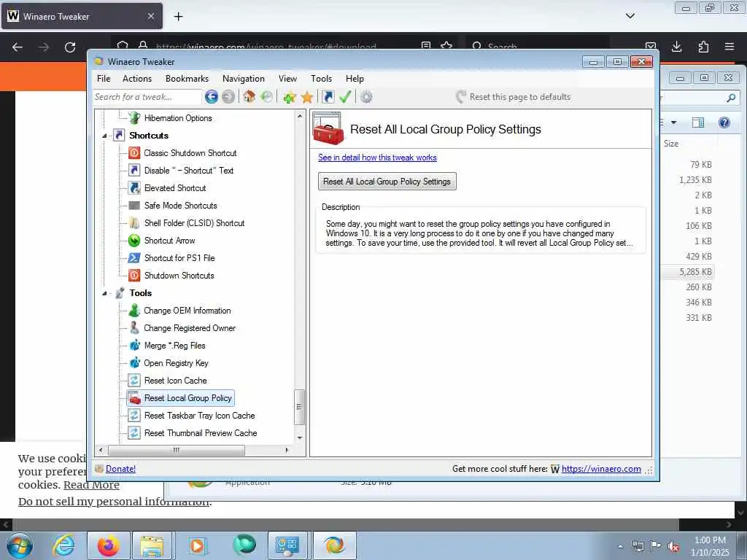Select Hibernation Options tree item
Screen dimensions: 747x560
click(178, 118)
